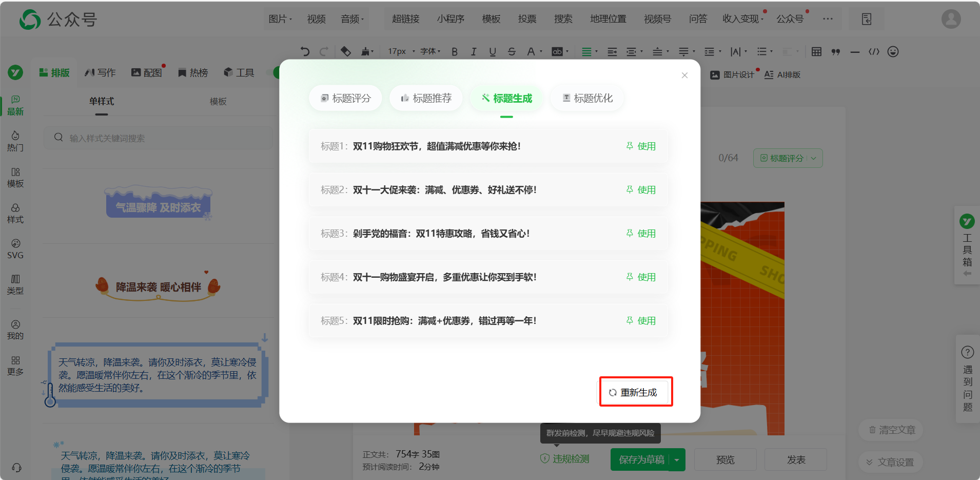The height and width of the screenshot is (480, 980).
Task: Toggle strikethrough formatting
Action: [512, 52]
